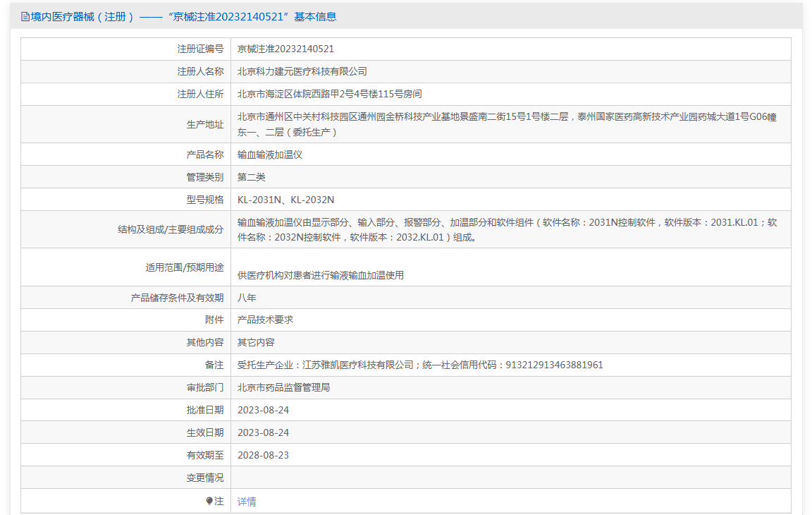Click the page title 境内医疗器械(注册)基本信息
812x515 pixels.
pos(183,17)
